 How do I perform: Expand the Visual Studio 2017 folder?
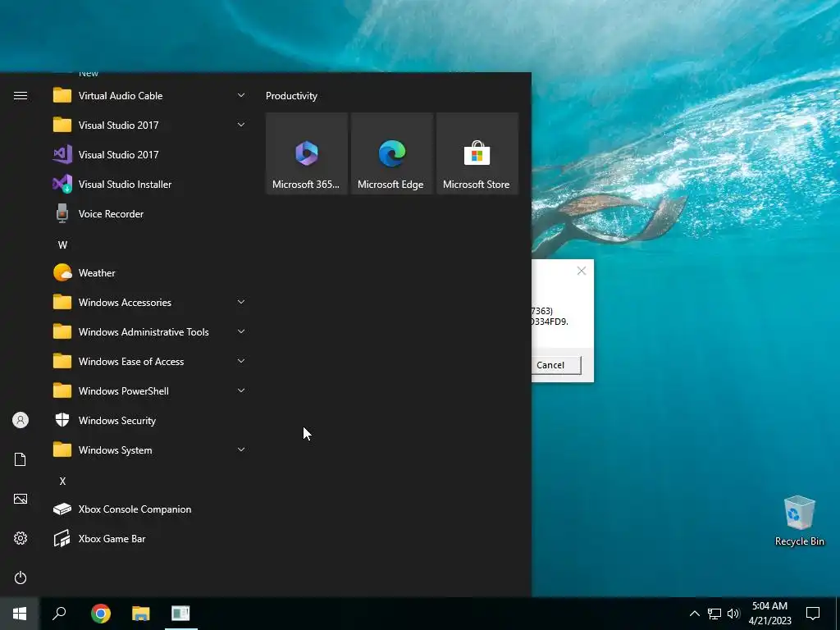pos(150,126)
